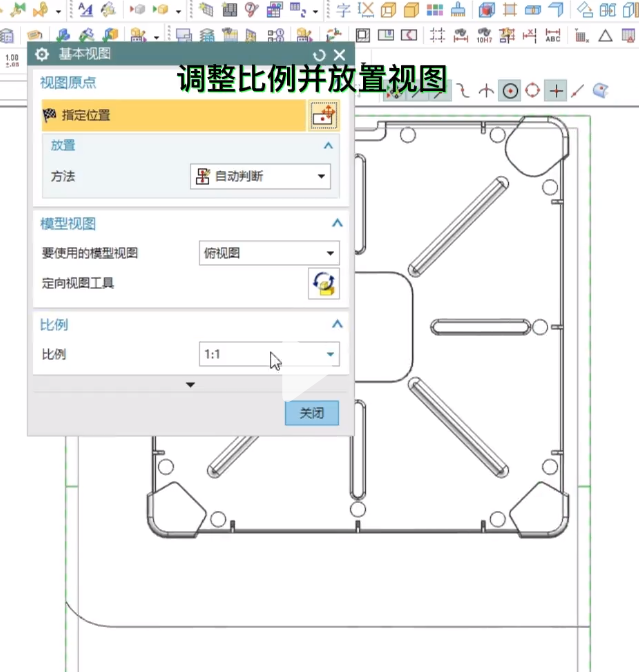Select the shaded yellow cube icon
The height and width of the screenshot is (672, 639).
click(411, 9)
